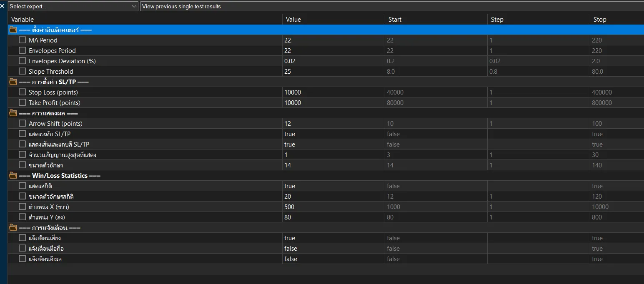
Task: Tick the แสดงระดับ SL/TP checkbox
Action: point(23,134)
